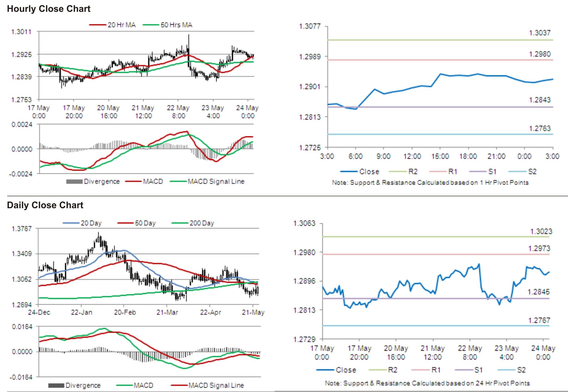Select MACD Signal Line legend in daily chart
The image size is (568, 392).
pyautogui.click(x=207, y=385)
